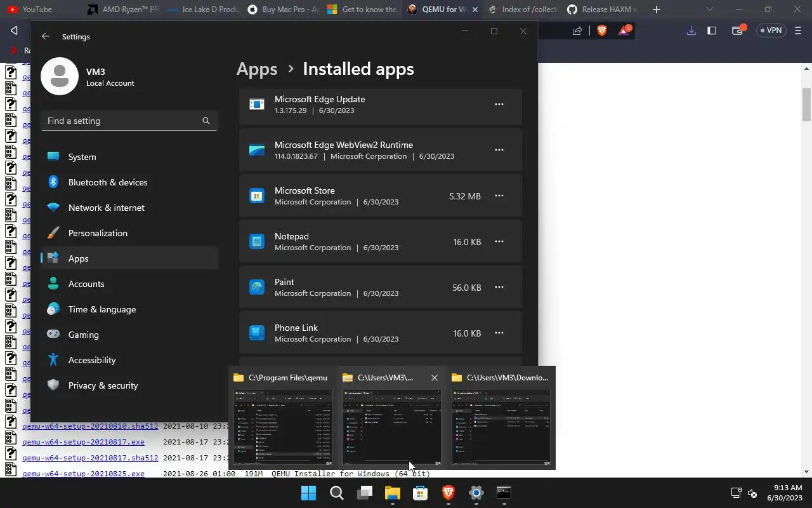Open Time & language settings

pos(129,309)
